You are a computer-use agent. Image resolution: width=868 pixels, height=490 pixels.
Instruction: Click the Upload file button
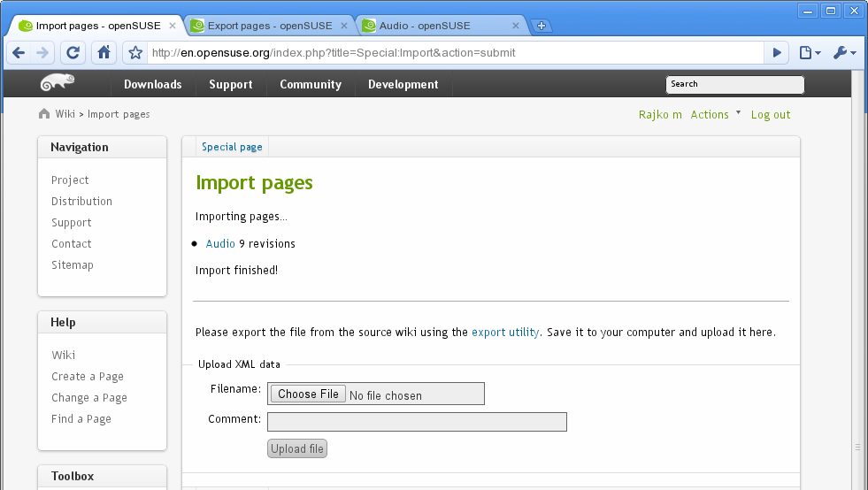coord(297,448)
